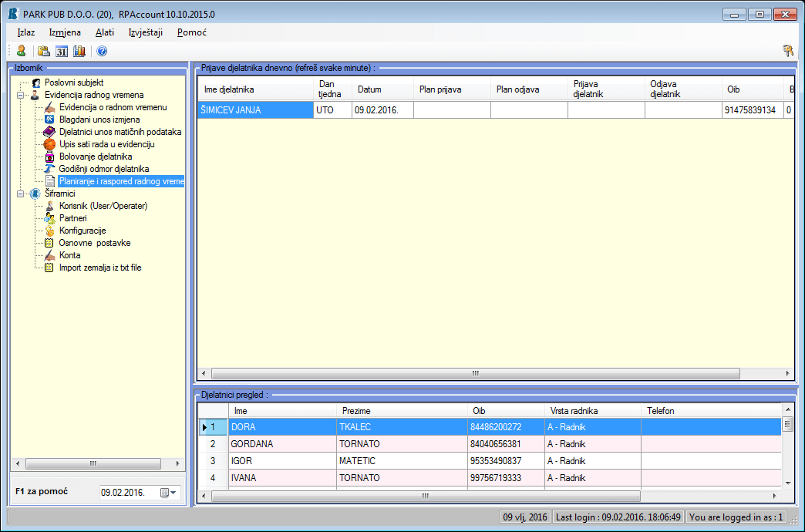Click Djelatnici pregled horizontal scrollbar thumb
805x532 pixels.
pos(426,496)
